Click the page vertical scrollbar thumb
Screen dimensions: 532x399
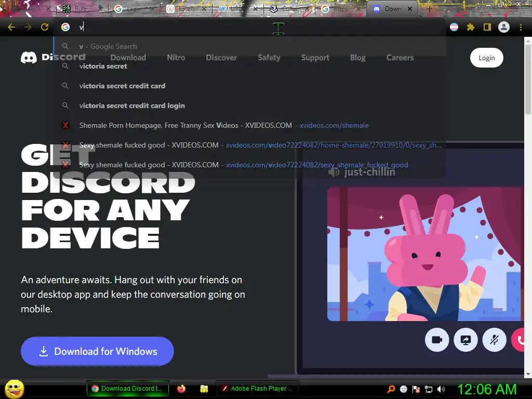pos(528,79)
